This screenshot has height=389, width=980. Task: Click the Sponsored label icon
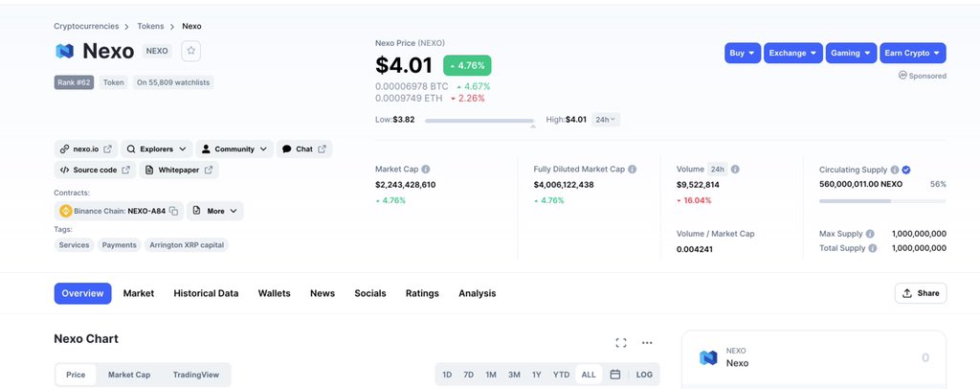[x=902, y=75]
